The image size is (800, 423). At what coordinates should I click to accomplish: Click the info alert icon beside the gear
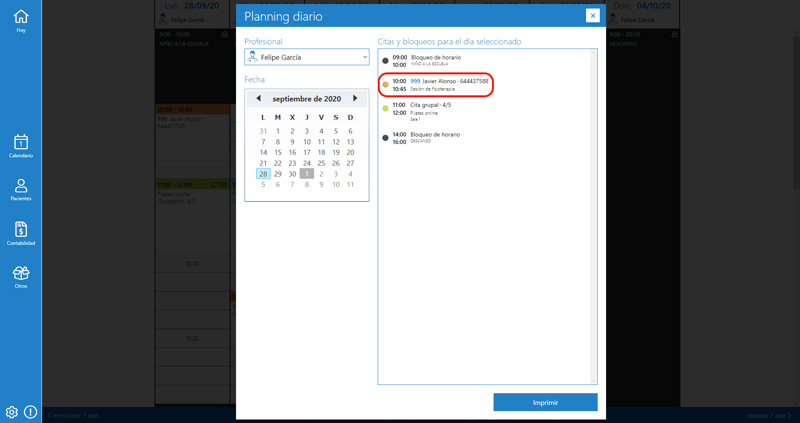pos(30,412)
